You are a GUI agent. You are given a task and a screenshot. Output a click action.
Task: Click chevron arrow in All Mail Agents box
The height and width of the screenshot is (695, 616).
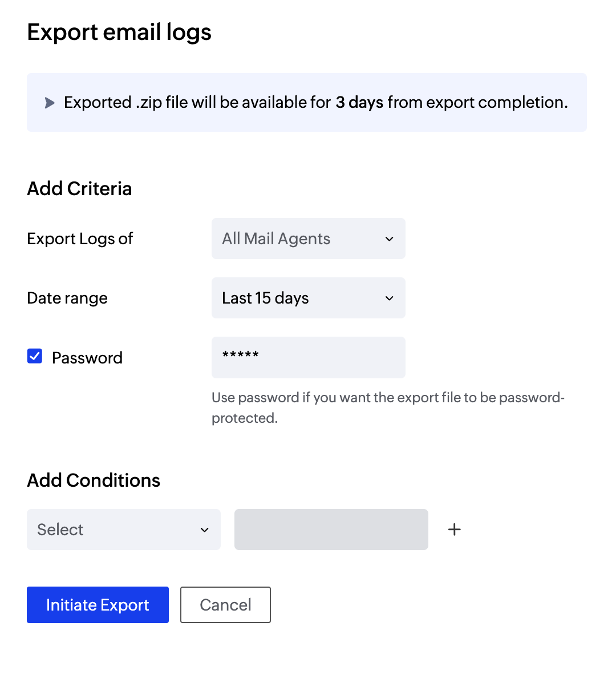coord(390,239)
